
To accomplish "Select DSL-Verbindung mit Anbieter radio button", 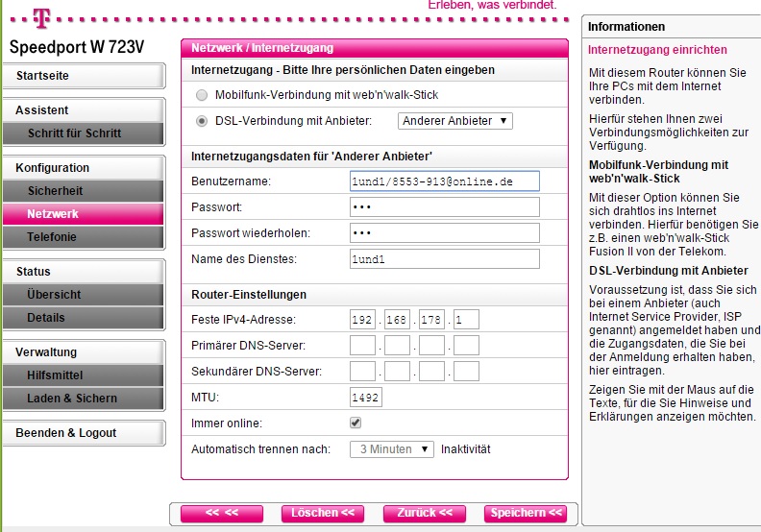I will click(x=201, y=121).
